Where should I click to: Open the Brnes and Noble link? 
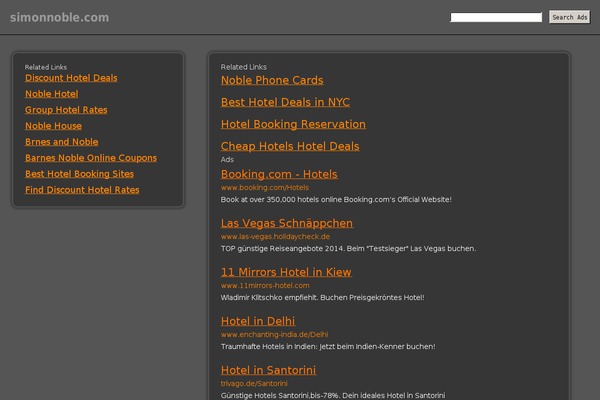coord(62,142)
